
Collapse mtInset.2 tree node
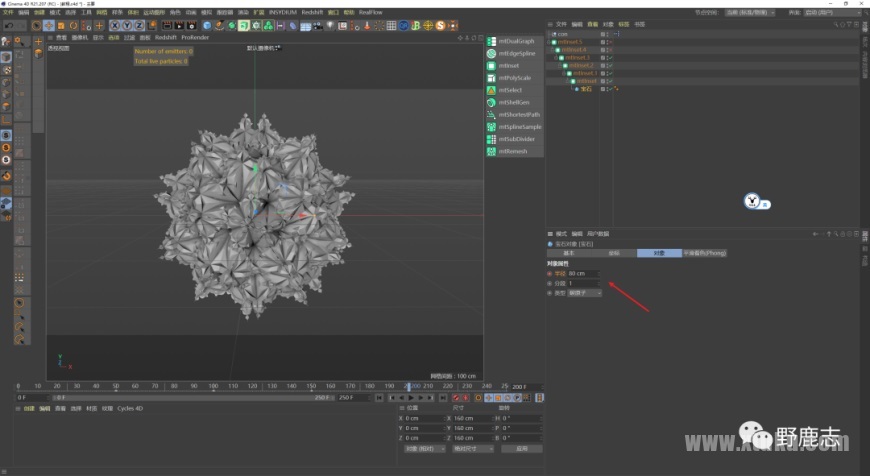560,65
